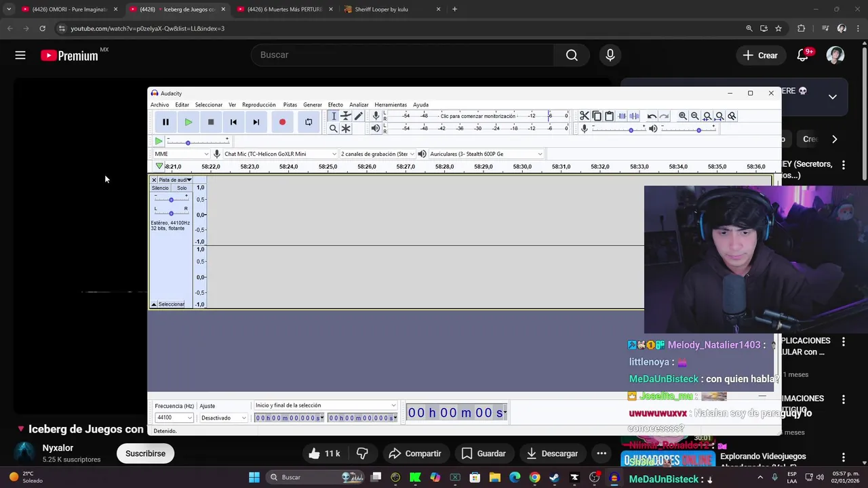This screenshot has height=488, width=868.
Task: Click Fit project to width icon
Action: [x=719, y=116]
